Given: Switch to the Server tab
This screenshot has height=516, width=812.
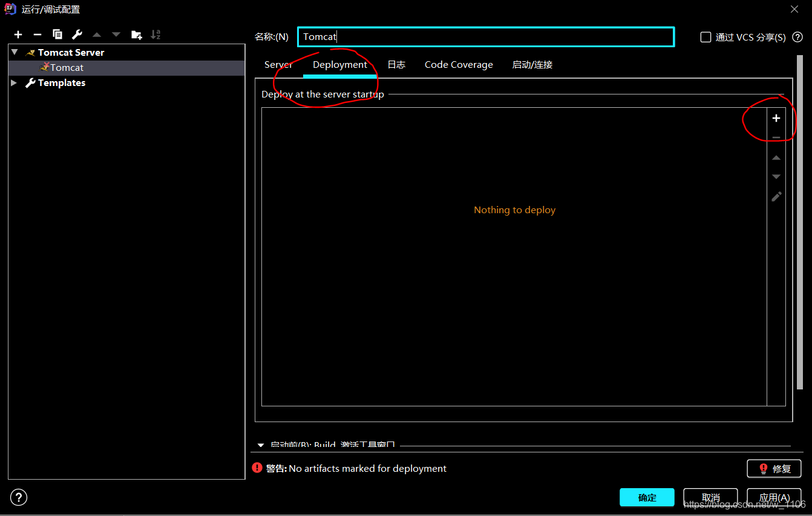Looking at the screenshot, I should point(278,64).
